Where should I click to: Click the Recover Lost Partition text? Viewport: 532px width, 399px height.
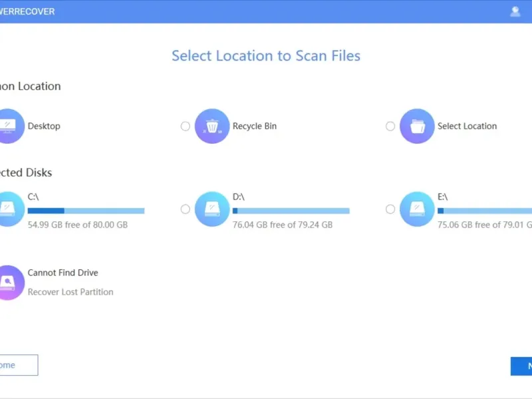tap(70, 292)
